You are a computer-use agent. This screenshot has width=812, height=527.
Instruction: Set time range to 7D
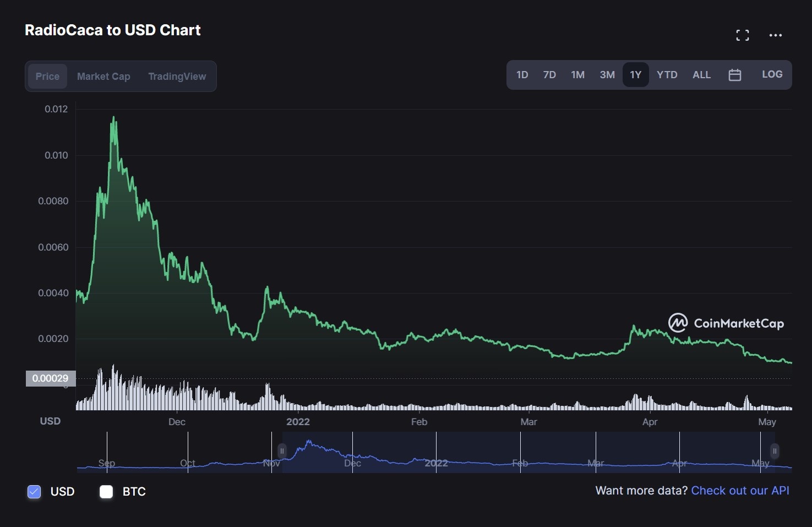[549, 75]
